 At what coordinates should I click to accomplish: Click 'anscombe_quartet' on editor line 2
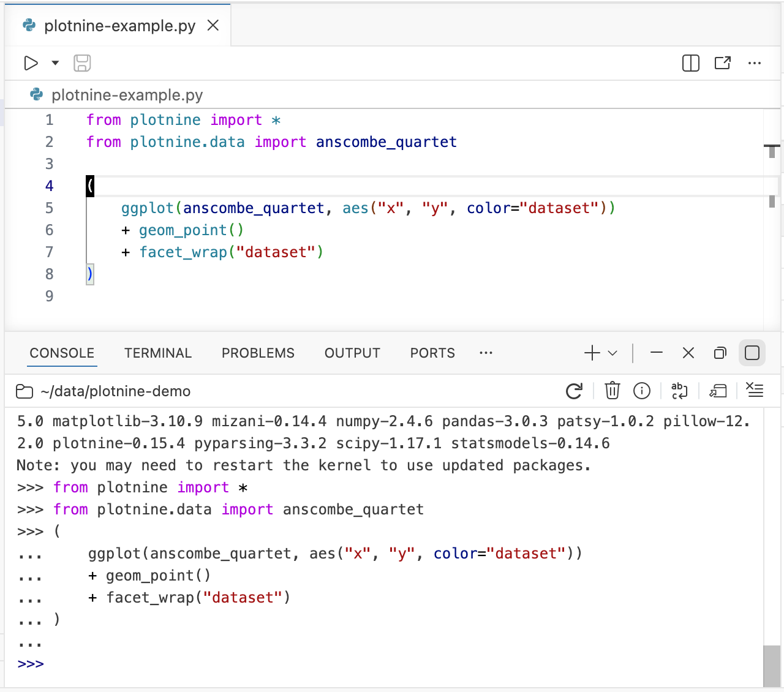386,142
